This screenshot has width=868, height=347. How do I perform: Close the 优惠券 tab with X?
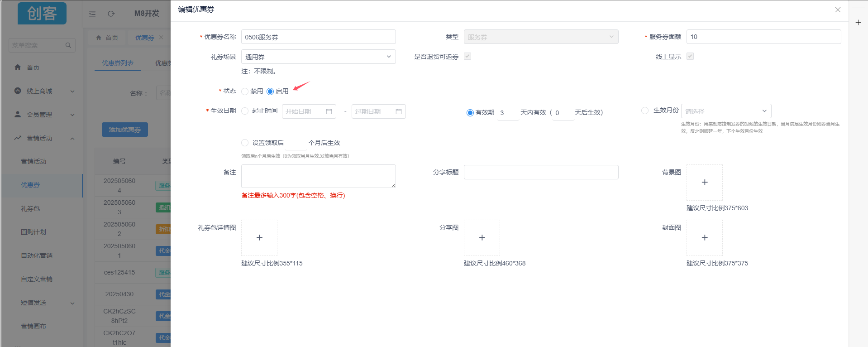(161, 38)
